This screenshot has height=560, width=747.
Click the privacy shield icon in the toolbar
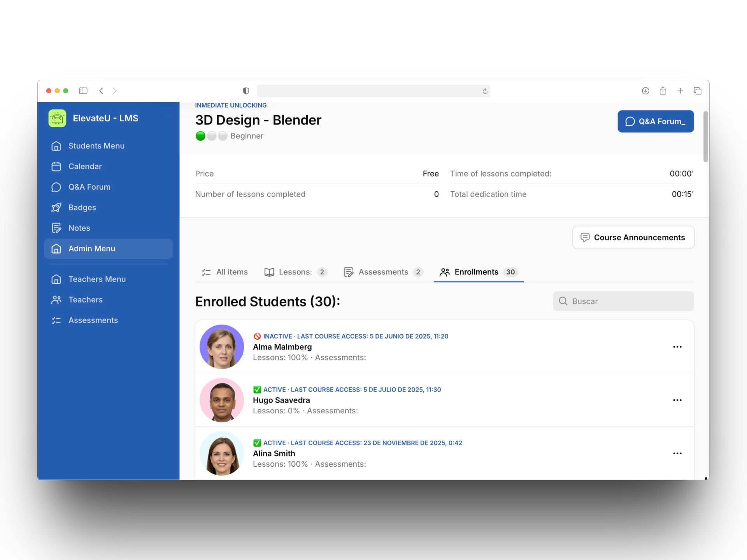point(246,91)
